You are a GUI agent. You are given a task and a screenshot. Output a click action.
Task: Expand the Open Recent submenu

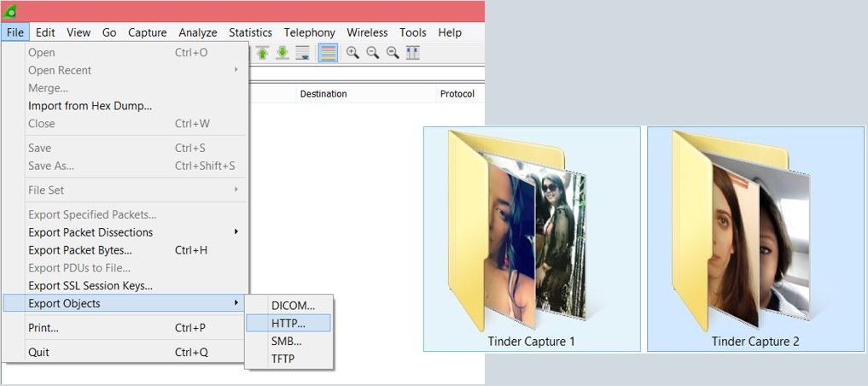point(125,70)
